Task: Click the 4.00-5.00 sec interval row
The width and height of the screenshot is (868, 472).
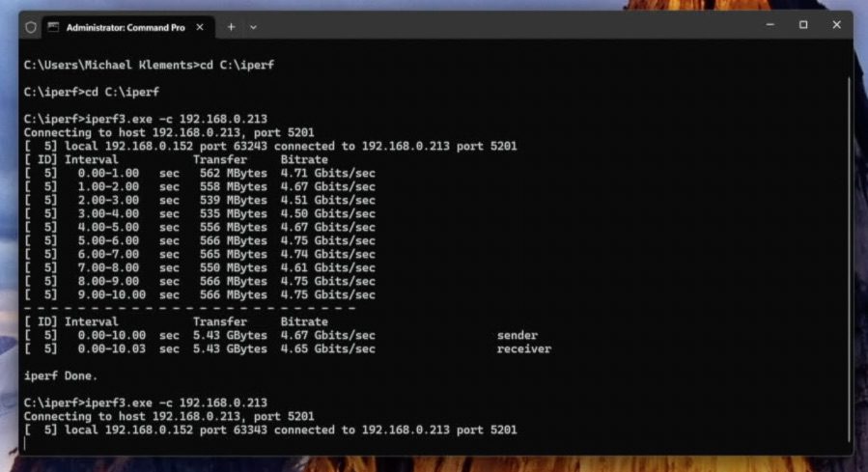Action: click(x=199, y=228)
